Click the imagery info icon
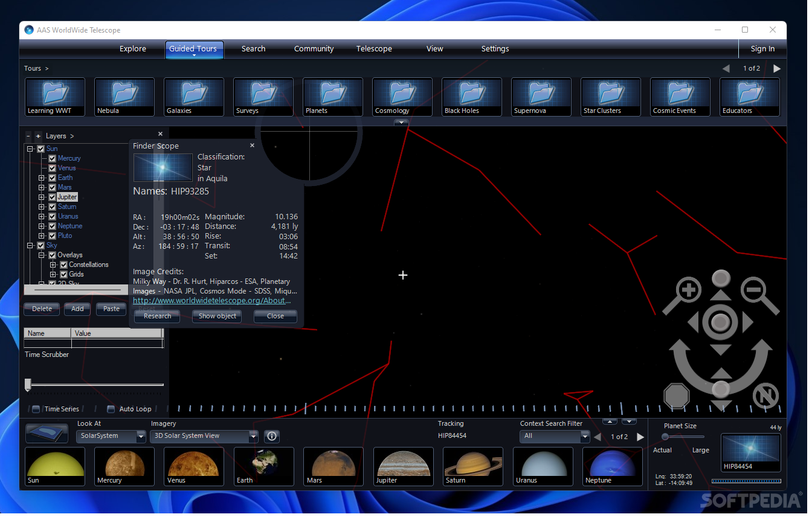This screenshot has width=812, height=517. point(272,436)
